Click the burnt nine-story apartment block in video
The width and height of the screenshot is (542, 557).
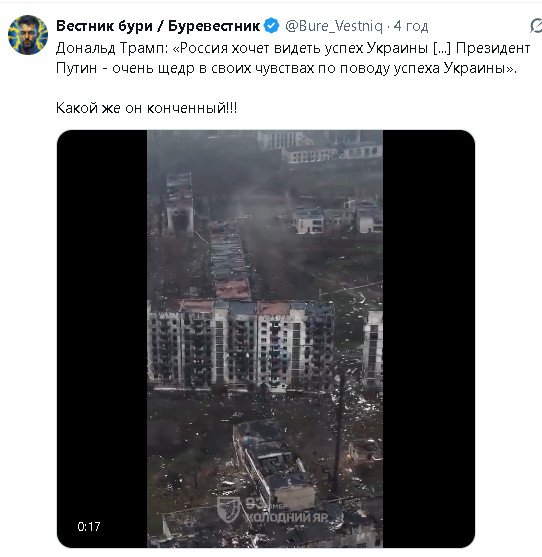(x=241, y=345)
